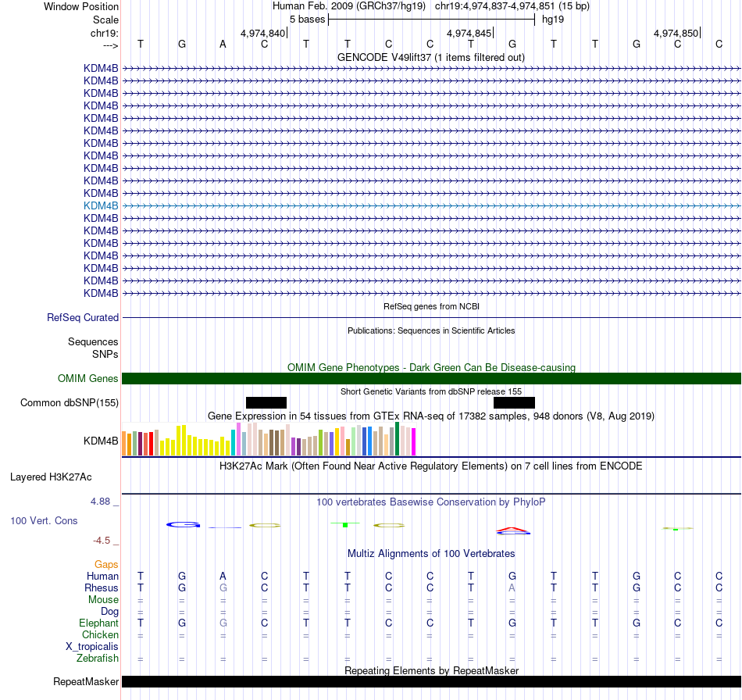The height and width of the screenshot is (700, 742).
Task: Select the Zebrafish alignment row label
Action: tap(98, 659)
